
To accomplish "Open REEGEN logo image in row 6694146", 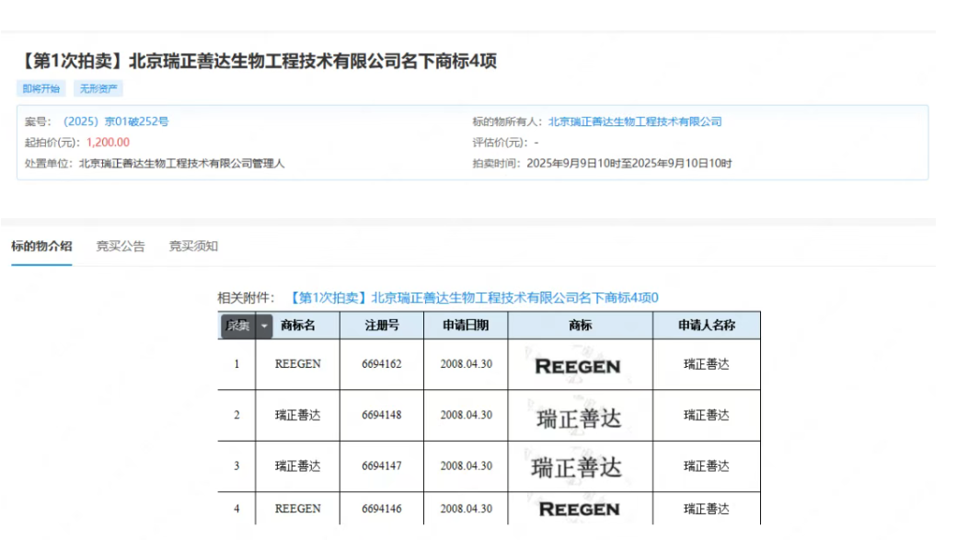I will coord(580,510).
